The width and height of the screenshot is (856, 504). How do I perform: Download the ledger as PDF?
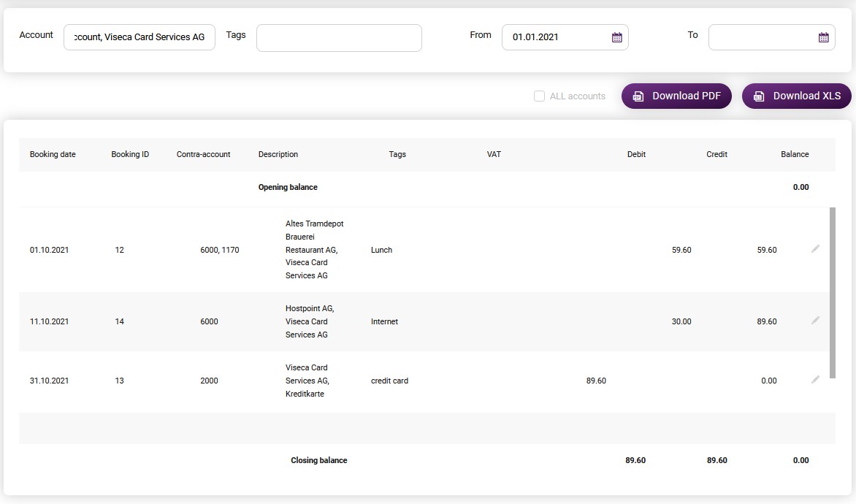tap(676, 96)
